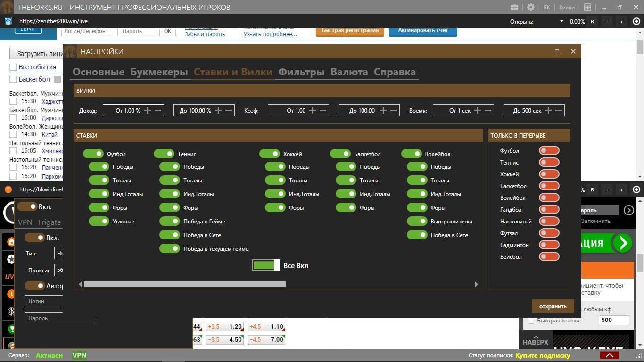This screenshot has height=362, width=644.
Task: Increase Доход minimum with plus icon
Action: coord(148,110)
